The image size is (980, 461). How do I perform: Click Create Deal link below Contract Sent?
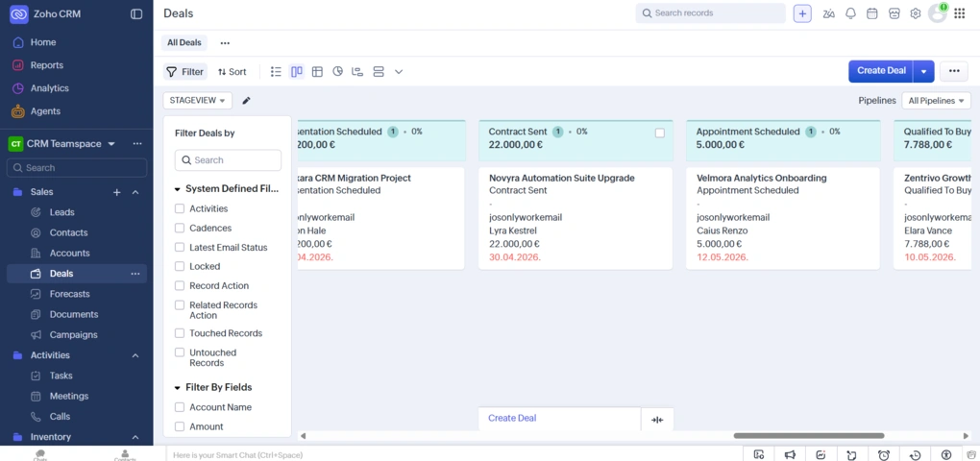(x=512, y=419)
